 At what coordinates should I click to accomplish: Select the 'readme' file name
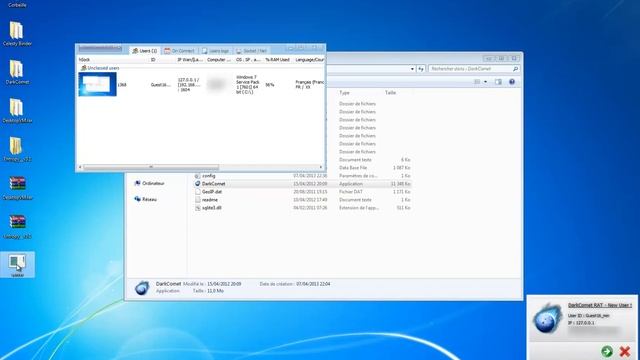point(210,200)
